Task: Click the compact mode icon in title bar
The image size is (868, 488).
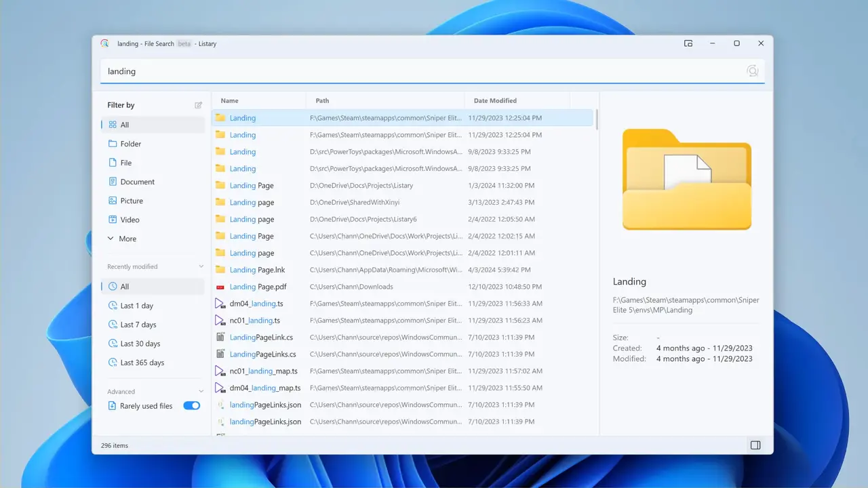Action: (x=688, y=43)
